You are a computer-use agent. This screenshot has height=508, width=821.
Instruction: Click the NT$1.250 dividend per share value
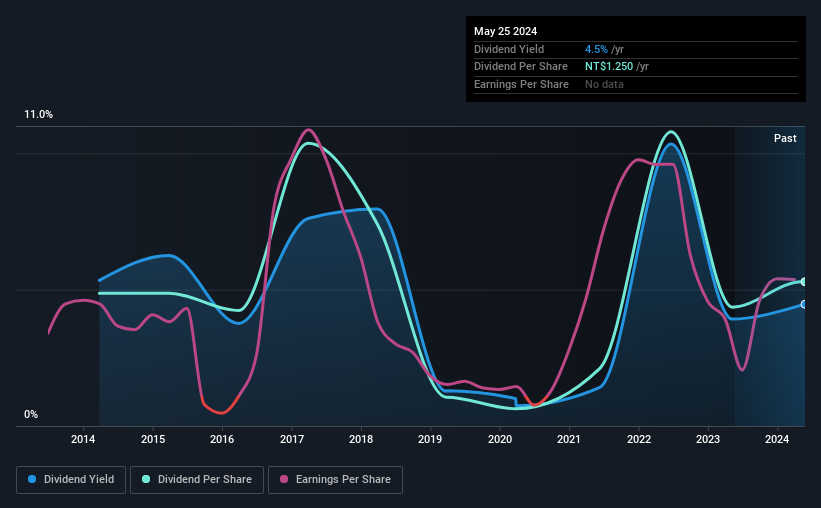pyautogui.click(x=609, y=67)
